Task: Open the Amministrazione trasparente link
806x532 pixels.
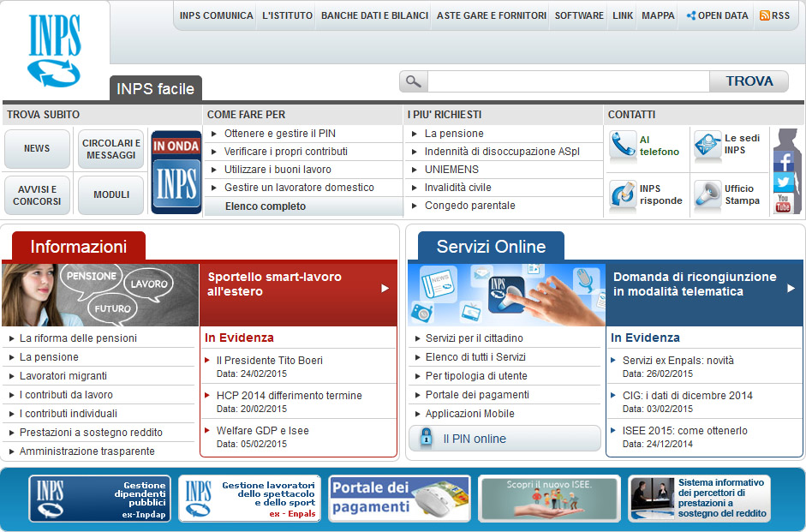Action: (87, 451)
